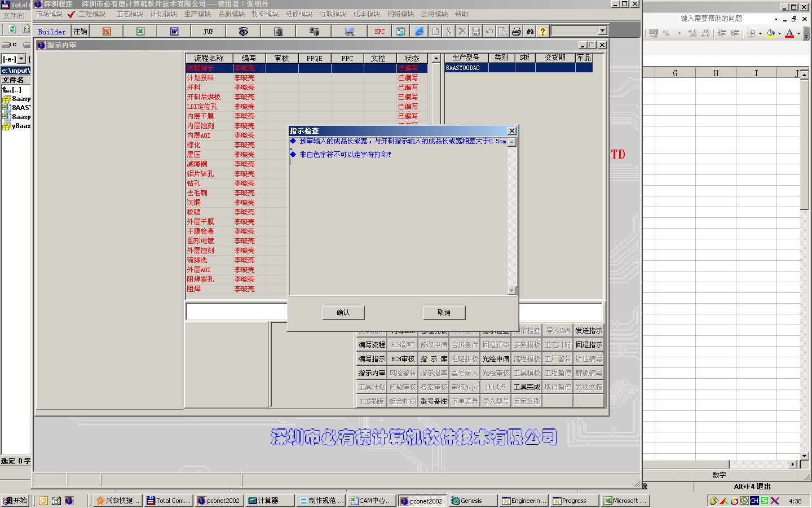This screenshot has height=508, width=812.
Task: Click 取消 button in 指示检查 dialog
Action: click(x=444, y=313)
